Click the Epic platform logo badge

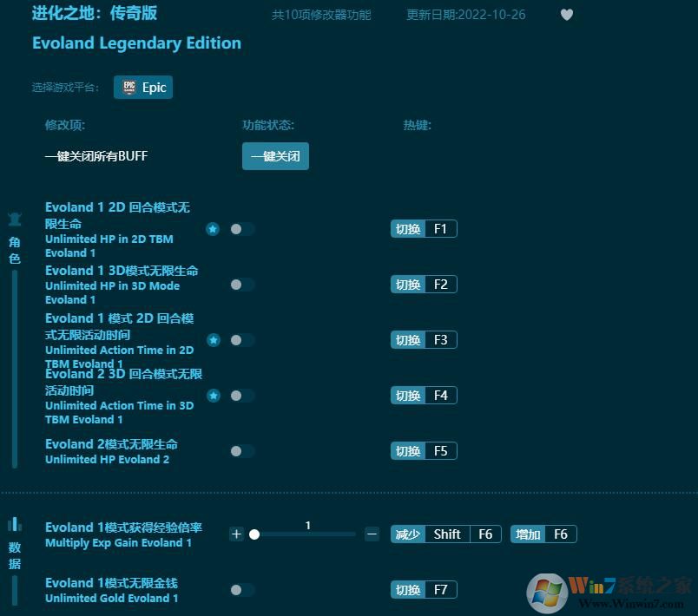point(131,87)
